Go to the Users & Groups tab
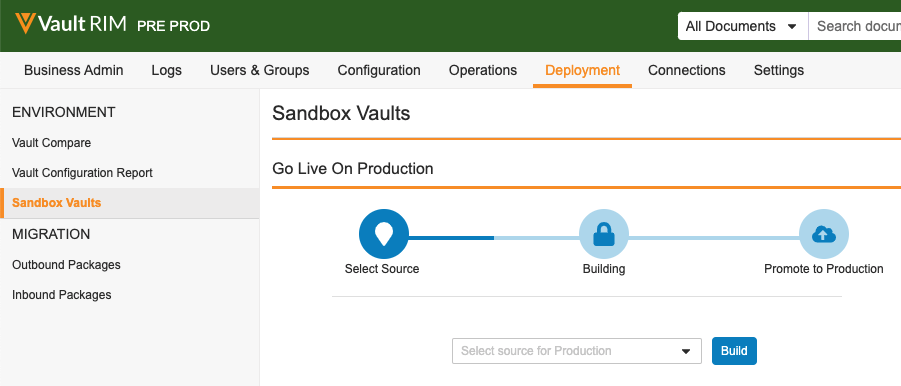 coord(260,71)
